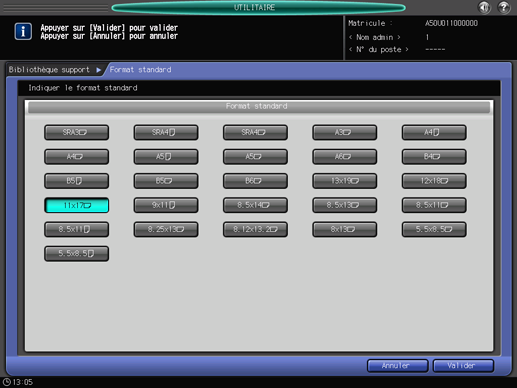Select 8.5x11 landscape format
Image resolution: width=517 pixels, height=388 pixels.
(x=434, y=205)
